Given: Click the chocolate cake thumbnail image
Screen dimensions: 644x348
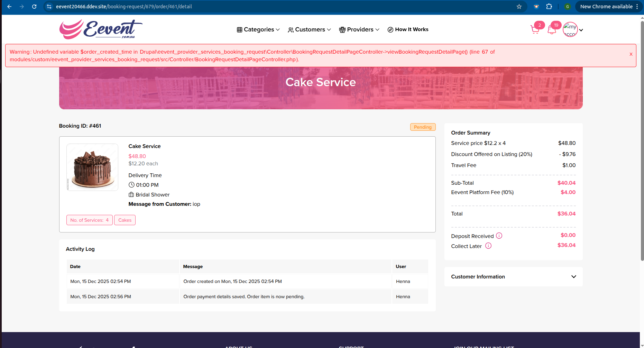Looking at the screenshot, I should pyautogui.click(x=92, y=167).
